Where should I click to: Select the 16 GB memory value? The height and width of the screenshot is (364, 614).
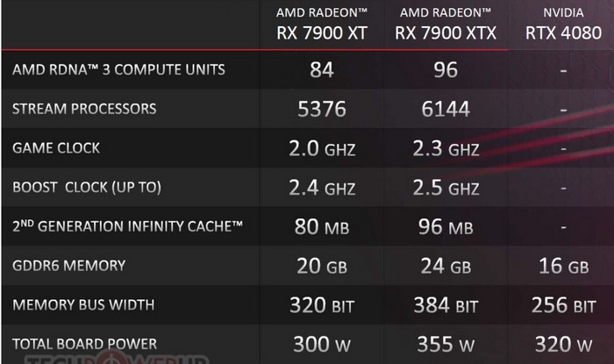tap(563, 267)
